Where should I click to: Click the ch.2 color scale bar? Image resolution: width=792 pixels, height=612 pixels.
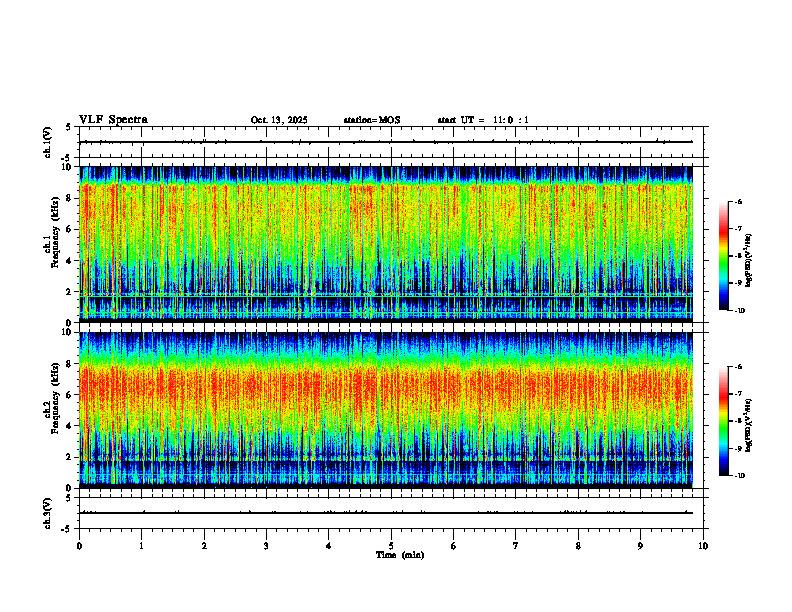[x=724, y=421]
